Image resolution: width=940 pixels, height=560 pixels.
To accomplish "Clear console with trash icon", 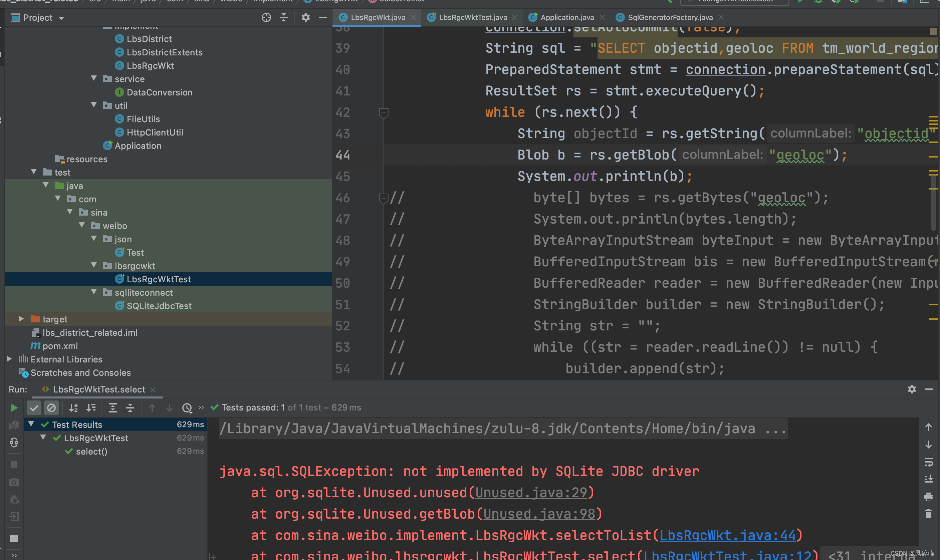I will click(x=929, y=514).
